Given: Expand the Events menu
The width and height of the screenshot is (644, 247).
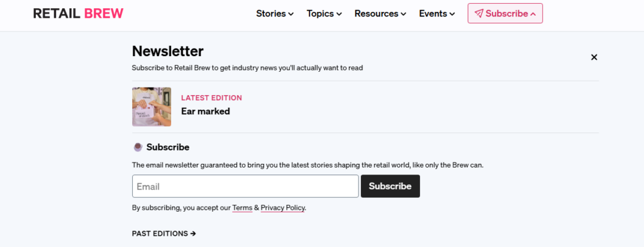Looking at the screenshot, I should click(437, 14).
